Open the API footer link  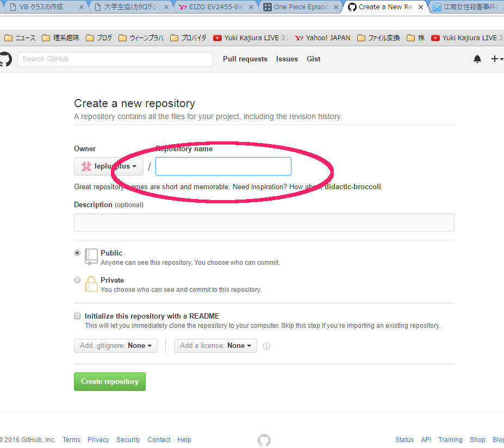click(426, 440)
